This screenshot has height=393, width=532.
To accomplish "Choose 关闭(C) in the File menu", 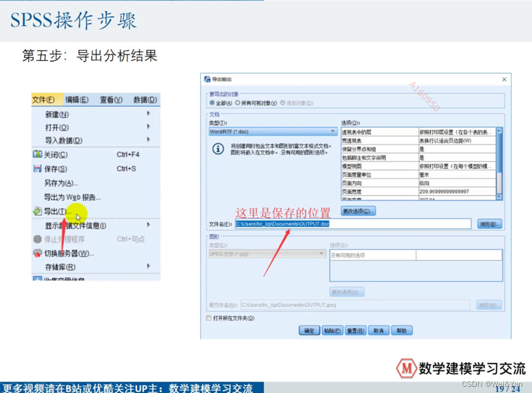I will 56,155.
